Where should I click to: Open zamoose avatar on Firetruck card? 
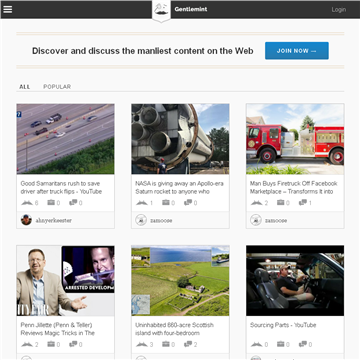pyautogui.click(x=256, y=220)
